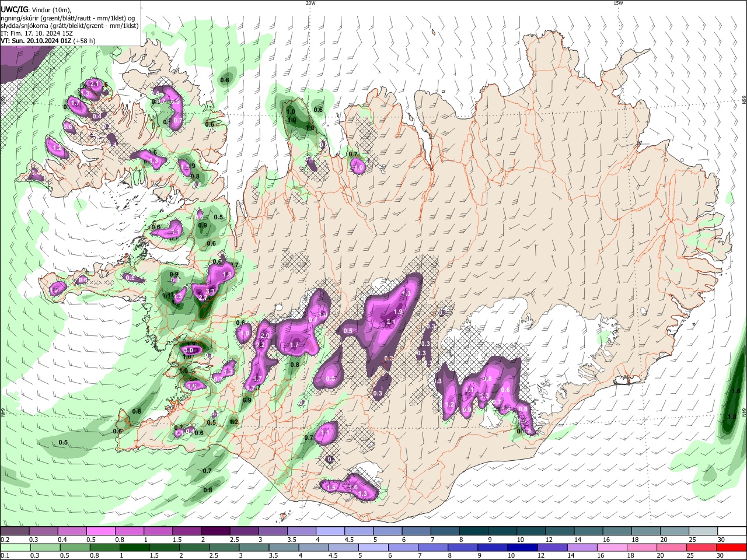Pick the light grey 25 swatch, upper scale
The height and width of the screenshot is (560, 747).
coord(703,531)
